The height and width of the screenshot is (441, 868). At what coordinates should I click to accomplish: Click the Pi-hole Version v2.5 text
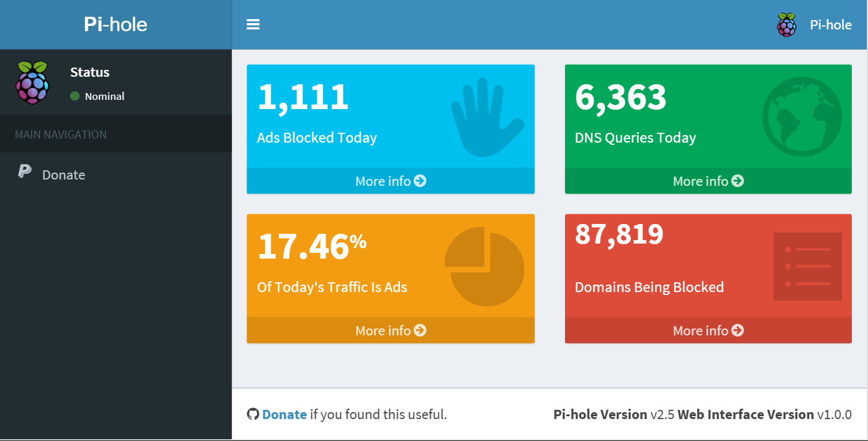pos(614,414)
